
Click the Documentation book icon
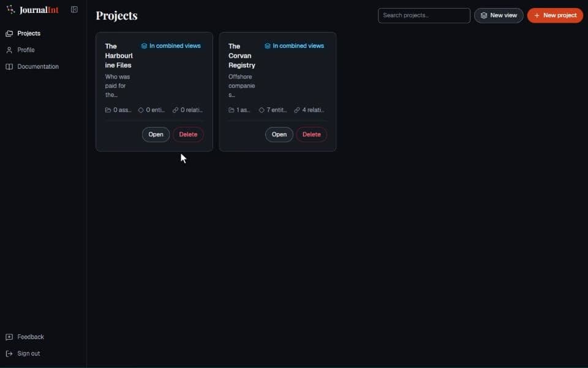pos(9,67)
